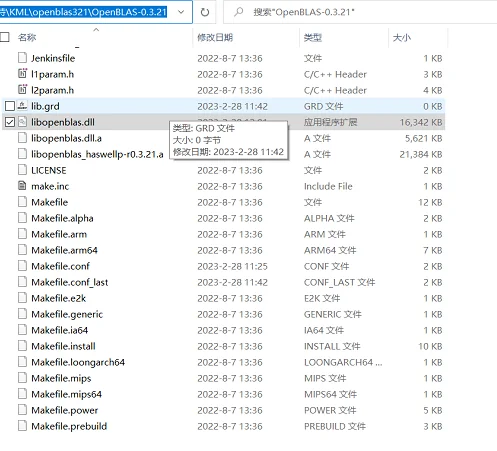The width and height of the screenshot is (497, 451).
Task: Click the GRD 文件 type cell of lib.grd
Action: tap(323, 106)
